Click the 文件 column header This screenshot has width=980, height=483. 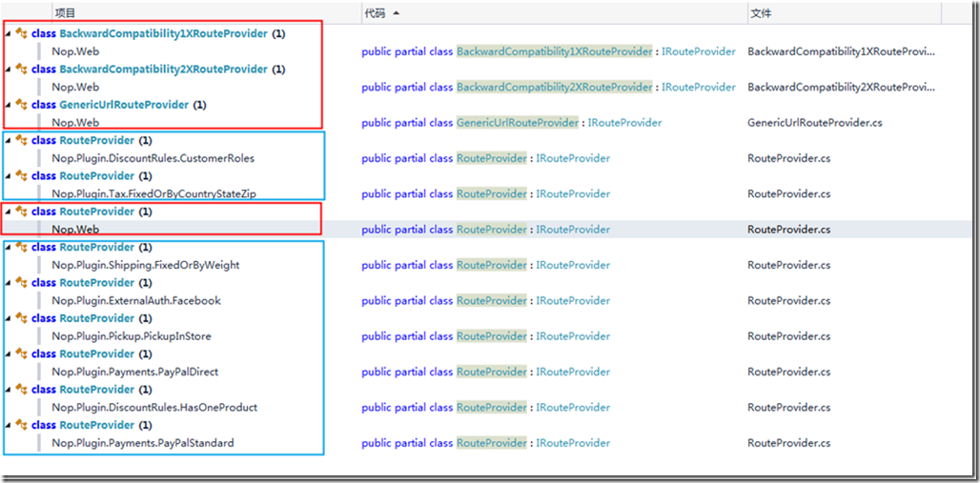tap(844, 13)
